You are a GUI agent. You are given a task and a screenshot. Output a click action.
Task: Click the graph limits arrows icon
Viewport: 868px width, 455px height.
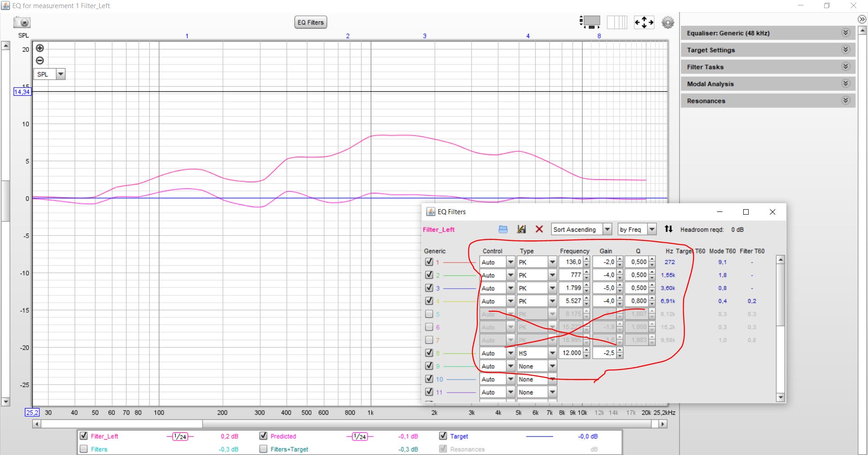pyautogui.click(x=644, y=22)
